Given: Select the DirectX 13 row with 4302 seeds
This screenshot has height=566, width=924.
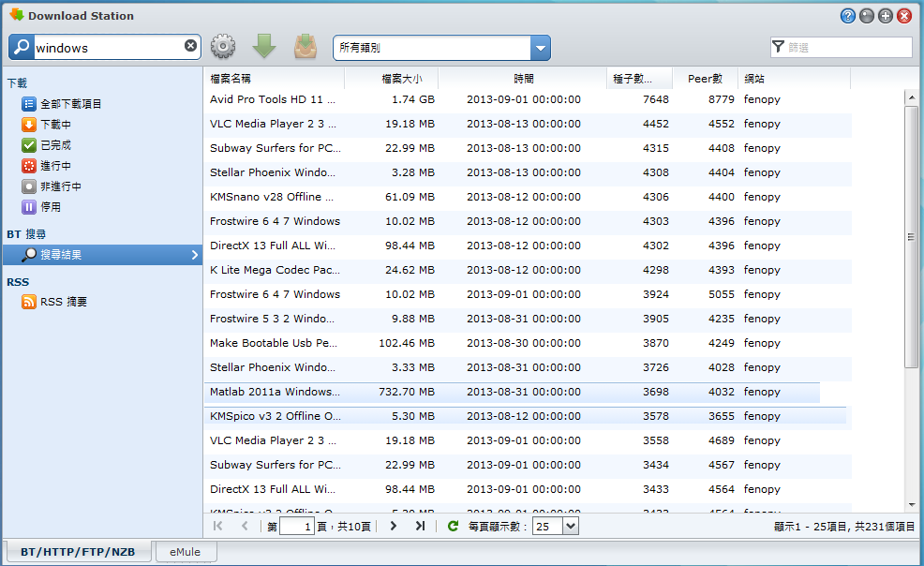Looking at the screenshot, I should [528, 246].
